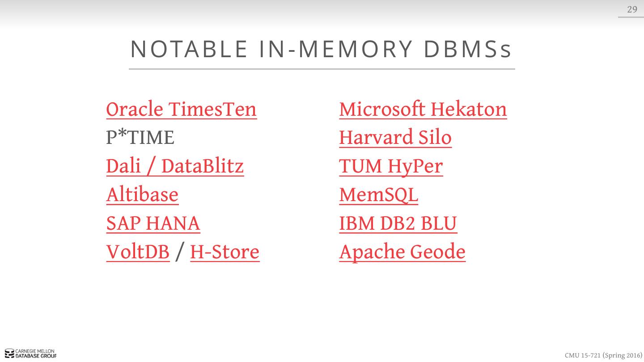Click the P*TIME text entry

tap(140, 138)
